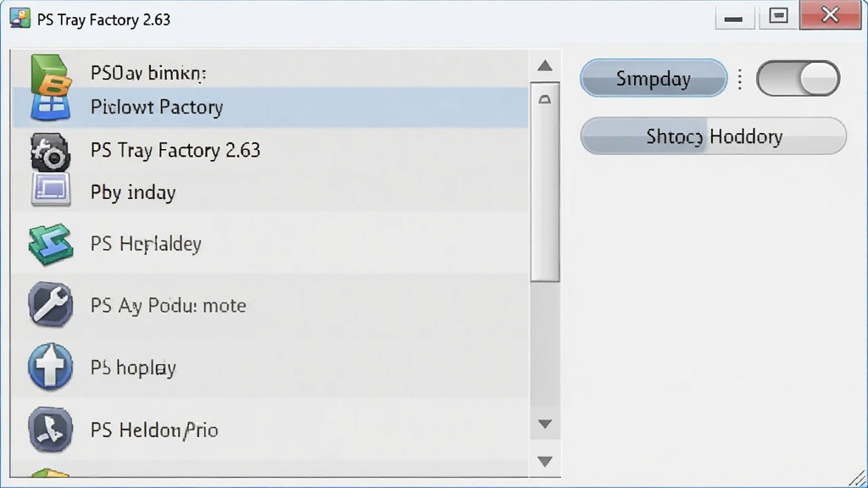Click the bottom-most down arrow below the list
Viewport: 868px width, 488px height.
[x=545, y=462]
